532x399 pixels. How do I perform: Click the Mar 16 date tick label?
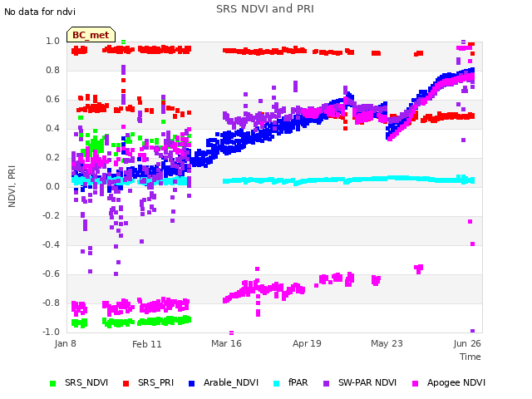pos(226,343)
